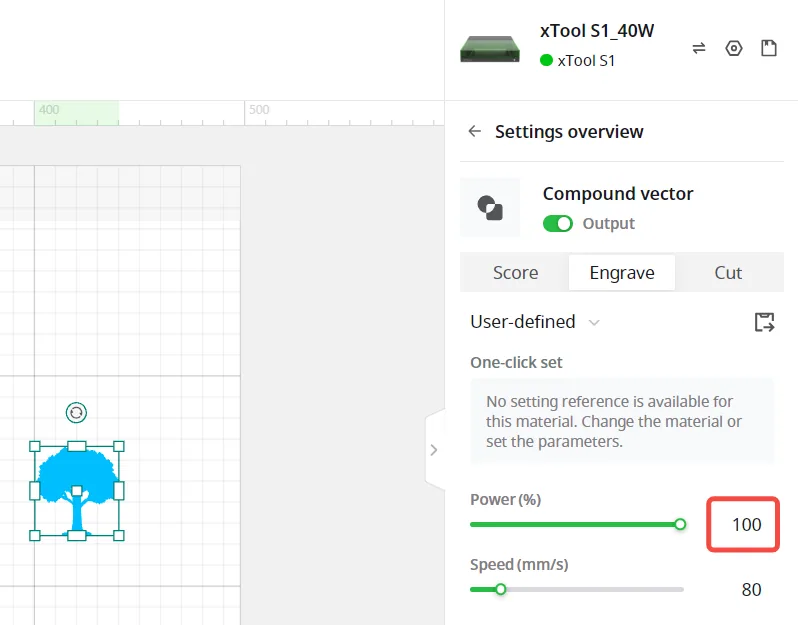
Task: Select the Engrave tab
Action: coord(622,273)
